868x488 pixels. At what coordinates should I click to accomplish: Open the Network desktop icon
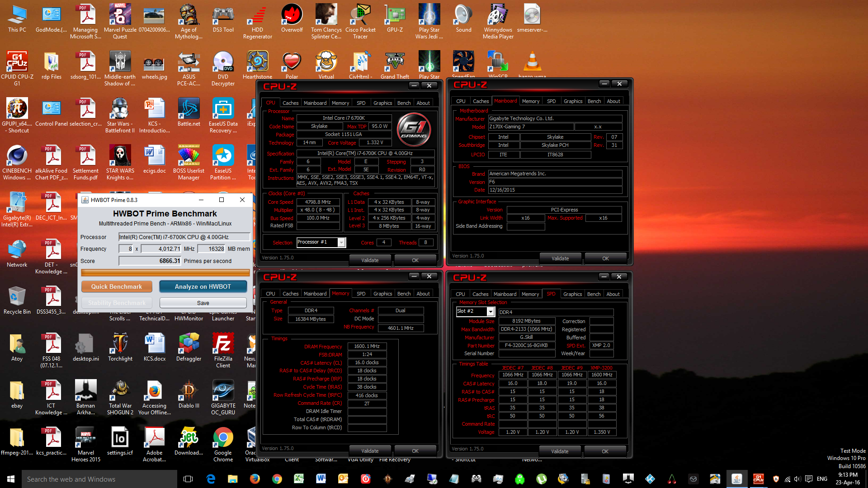[x=17, y=253]
